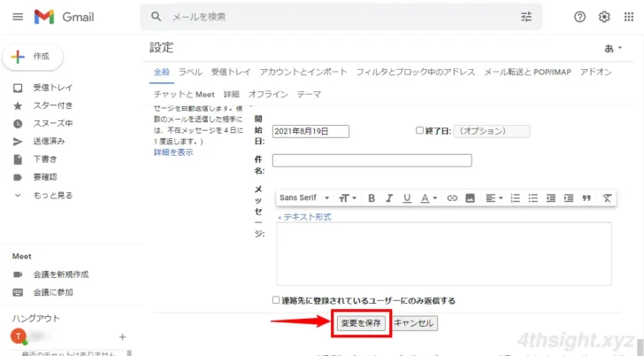Switch to フィルタとブロック中のアドレス tab
The width and height of the screenshot is (644, 356).
[415, 72]
